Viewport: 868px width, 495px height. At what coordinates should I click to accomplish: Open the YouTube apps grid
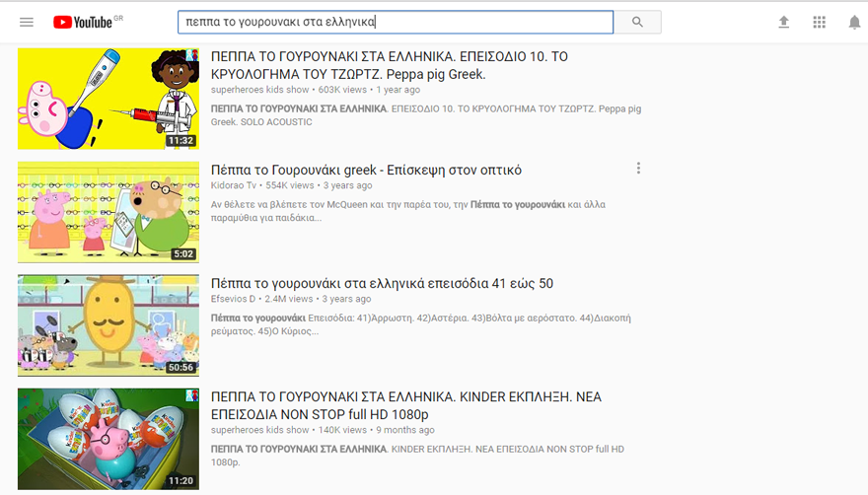click(x=819, y=22)
